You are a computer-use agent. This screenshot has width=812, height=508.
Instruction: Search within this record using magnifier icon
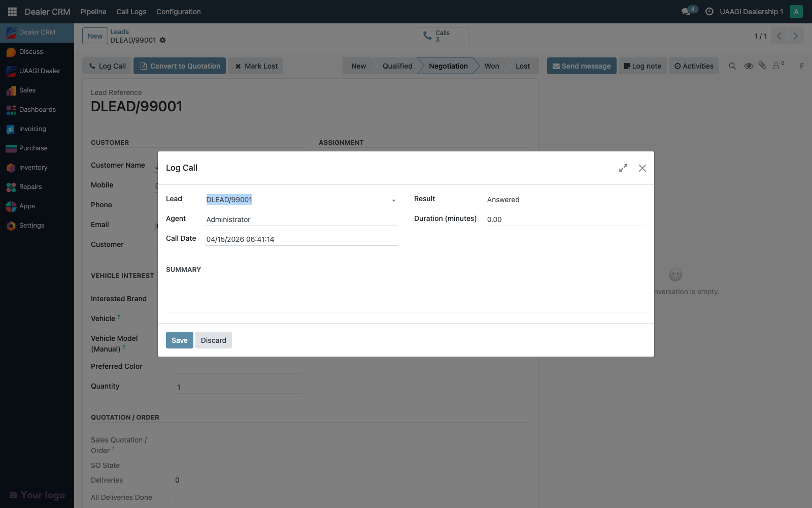pos(732,66)
